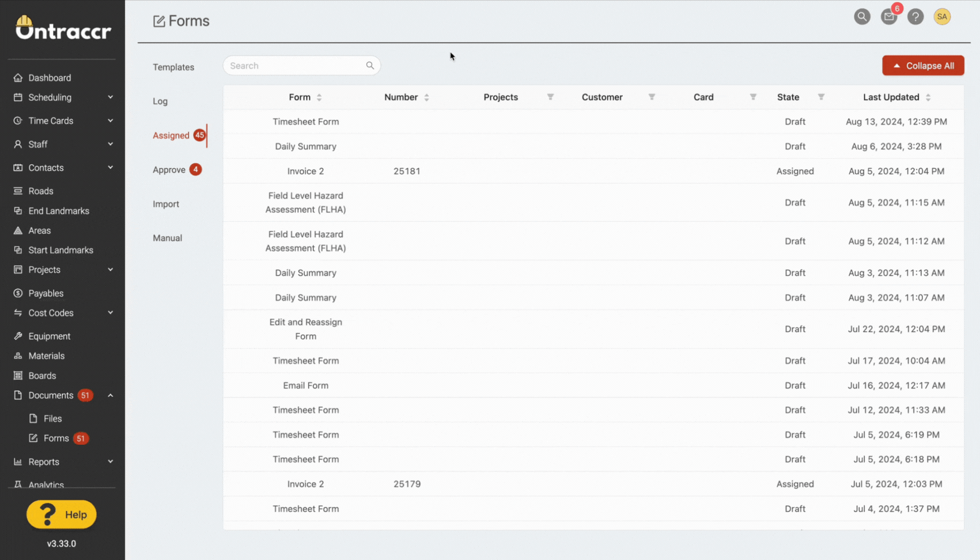
Task: Click the magnifier icon in Search box
Action: pyautogui.click(x=370, y=66)
